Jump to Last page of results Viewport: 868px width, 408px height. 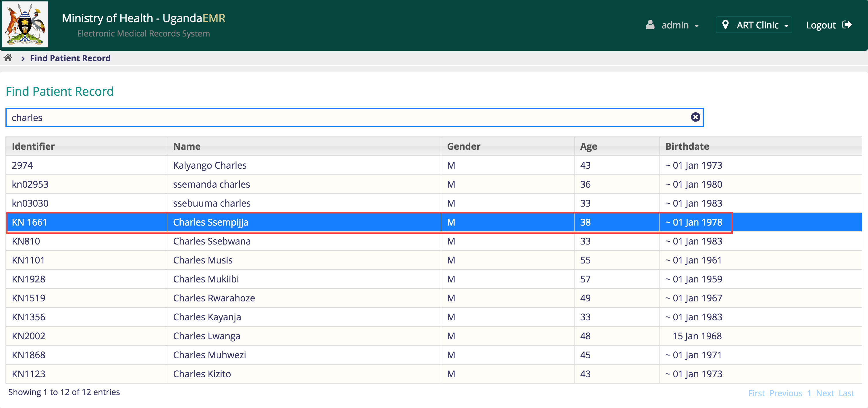846,393
